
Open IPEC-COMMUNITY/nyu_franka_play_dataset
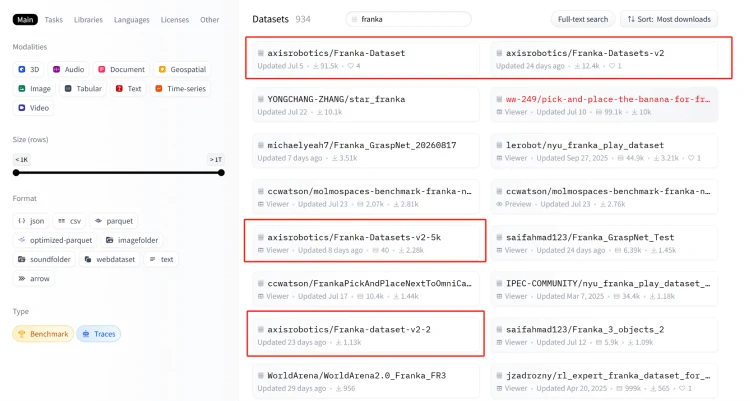(604, 289)
